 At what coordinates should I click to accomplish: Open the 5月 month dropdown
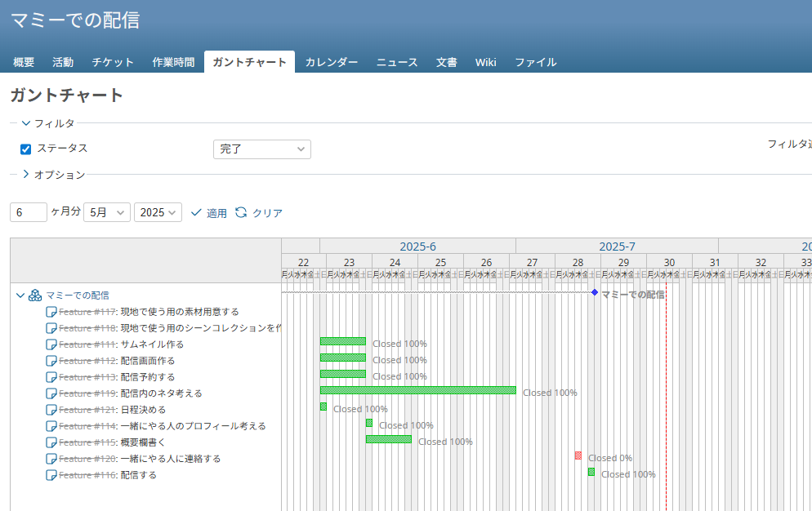(107, 212)
